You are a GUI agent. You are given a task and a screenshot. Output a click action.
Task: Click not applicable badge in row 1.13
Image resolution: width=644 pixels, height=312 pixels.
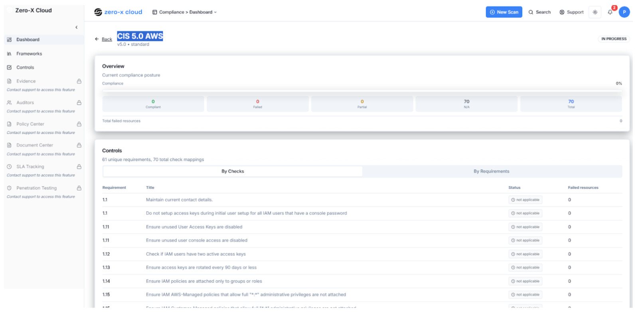pyautogui.click(x=525, y=268)
